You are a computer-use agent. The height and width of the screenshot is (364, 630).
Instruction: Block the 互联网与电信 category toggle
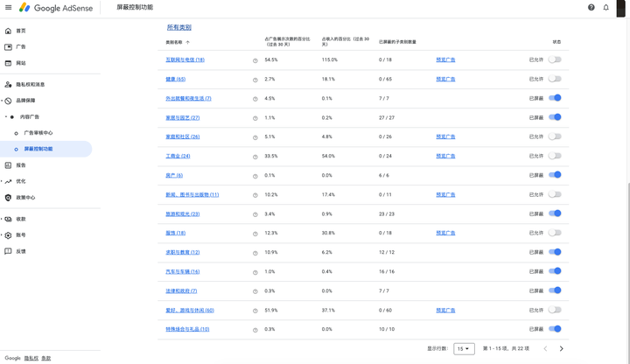555,59
